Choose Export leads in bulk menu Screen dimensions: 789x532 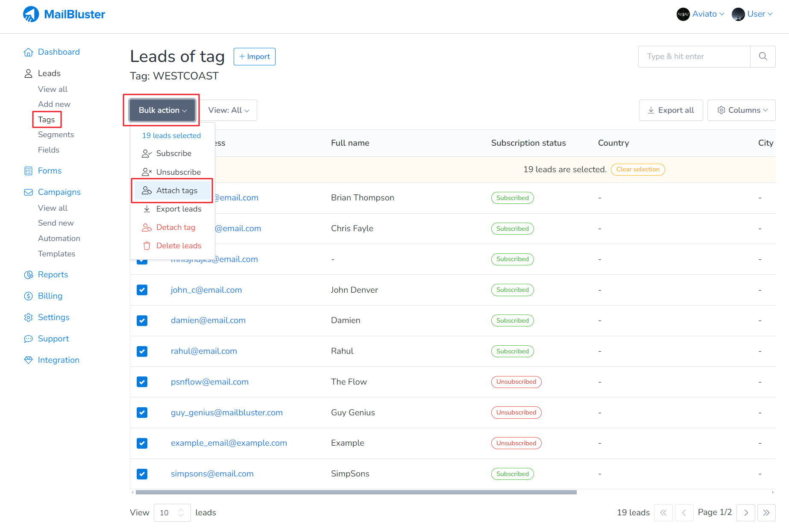click(173, 209)
